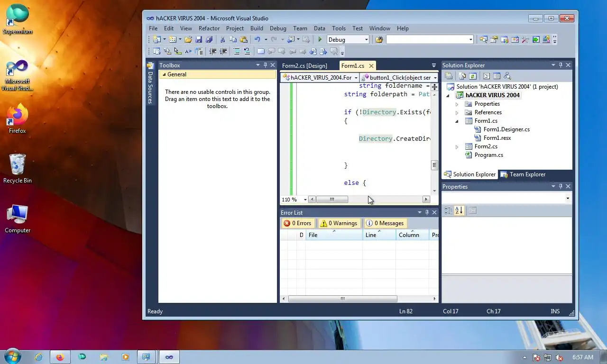Open the hACKER_VIRUS_2004.Form class dropdown
Image resolution: width=607 pixels, height=364 pixels.
[x=356, y=78]
